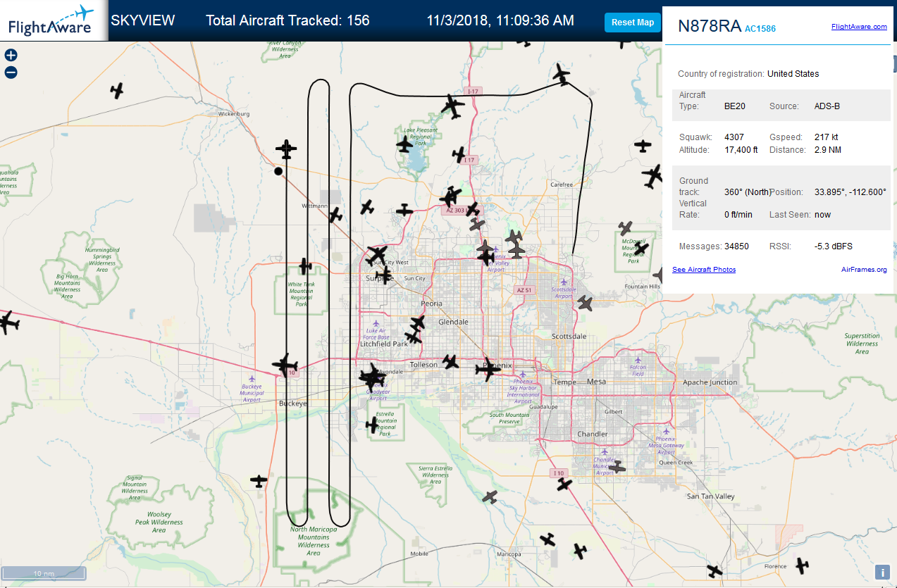
Task: Select gray aircraft at Chandler Municipal Airport
Action: coord(617,467)
